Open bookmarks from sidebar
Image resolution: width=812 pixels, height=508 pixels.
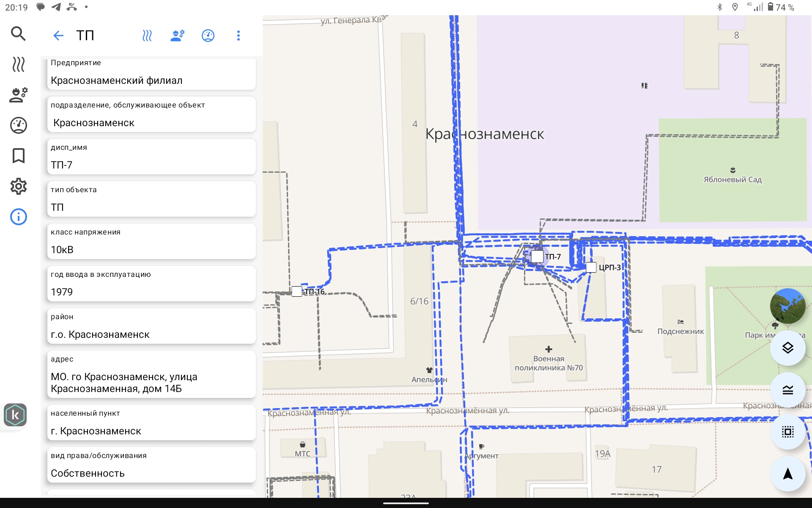click(18, 156)
